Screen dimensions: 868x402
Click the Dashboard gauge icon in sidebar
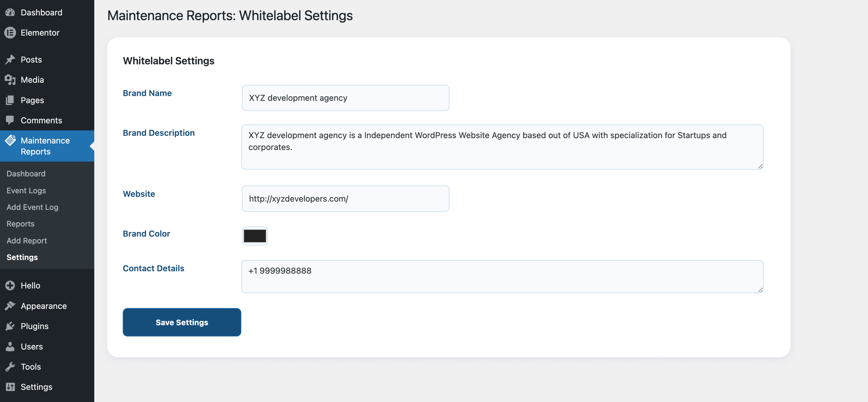pos(10,12)
